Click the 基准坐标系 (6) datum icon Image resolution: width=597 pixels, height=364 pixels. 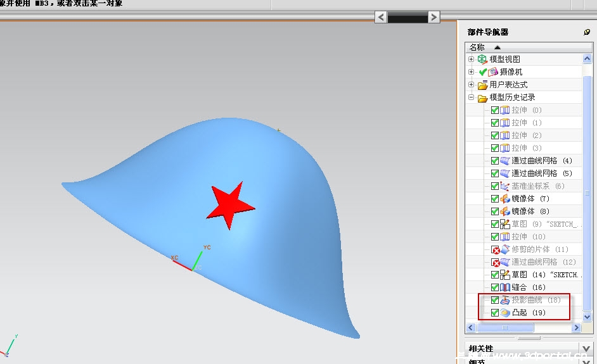[505, 186]
